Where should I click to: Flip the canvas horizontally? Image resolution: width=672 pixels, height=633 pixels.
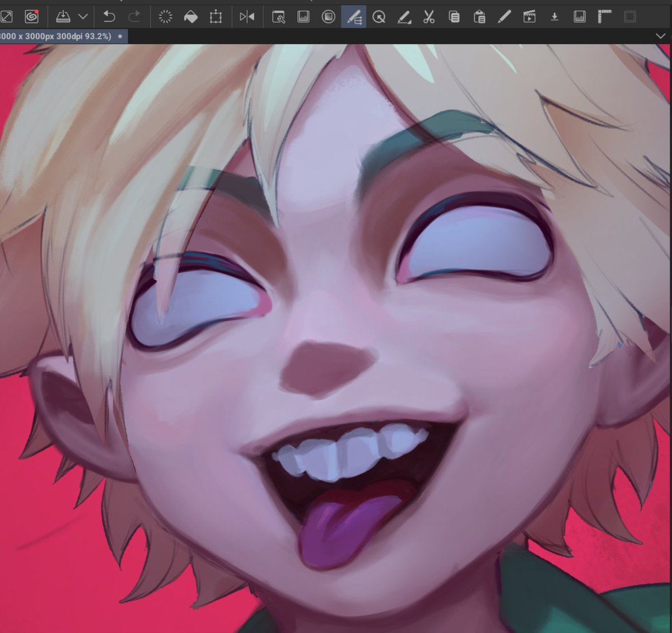[246, 17]
